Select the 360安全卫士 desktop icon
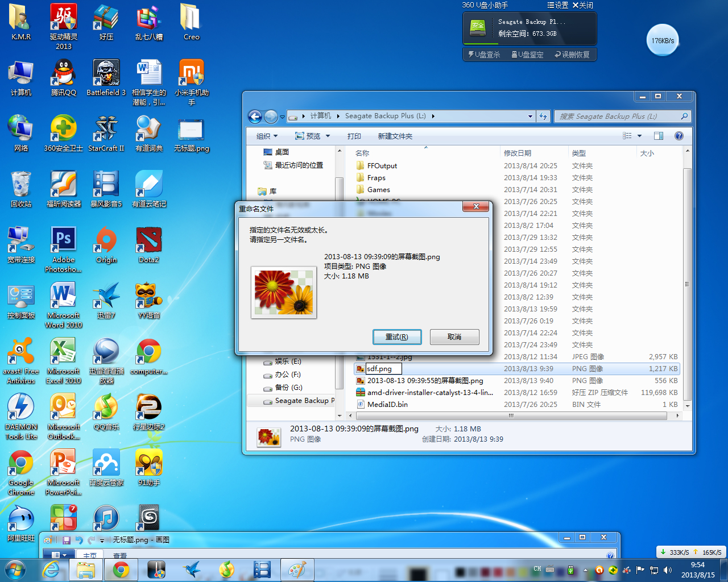 pos(64,134)
